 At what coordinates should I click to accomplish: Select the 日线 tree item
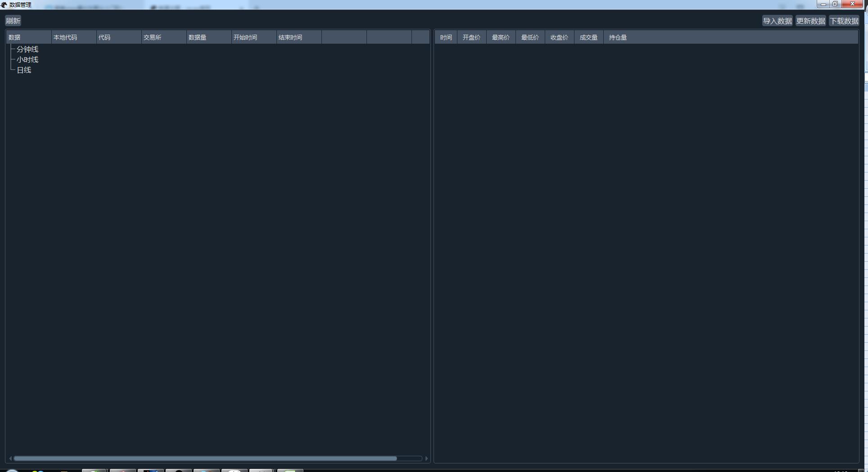24,70
